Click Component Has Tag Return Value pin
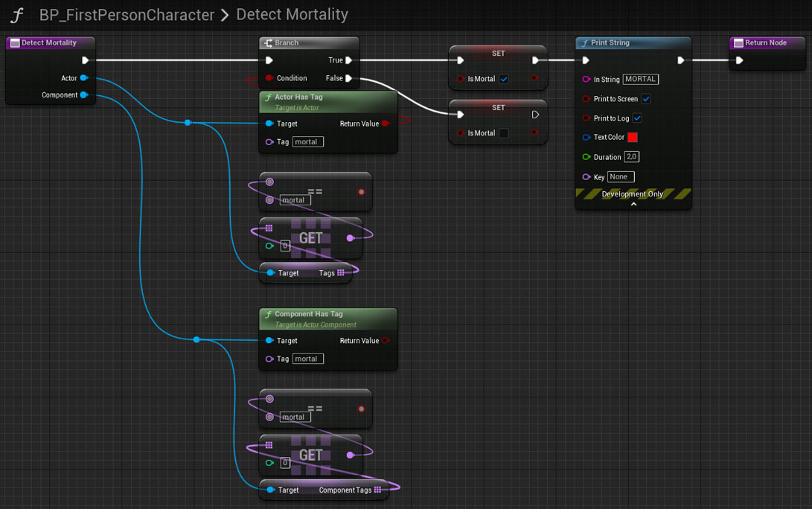Image resolution: width=812 pixels, height=509 pixels. pos(386,340)
